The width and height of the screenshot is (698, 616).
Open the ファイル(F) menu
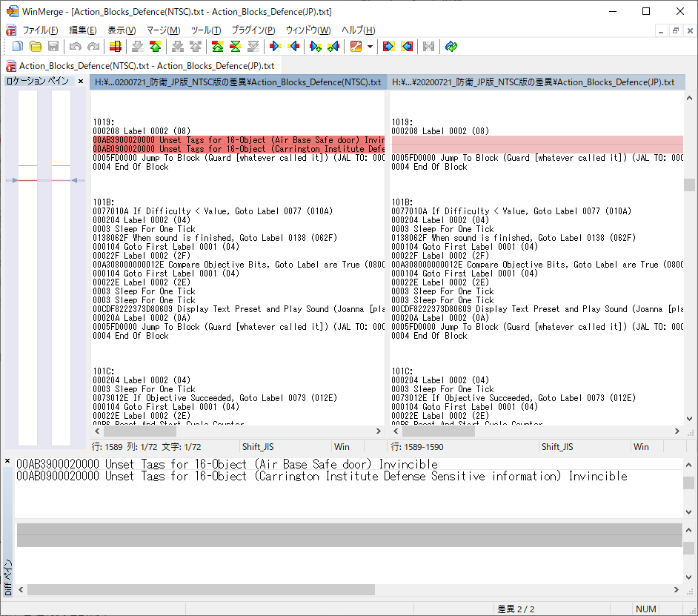(x=40, y=30)
